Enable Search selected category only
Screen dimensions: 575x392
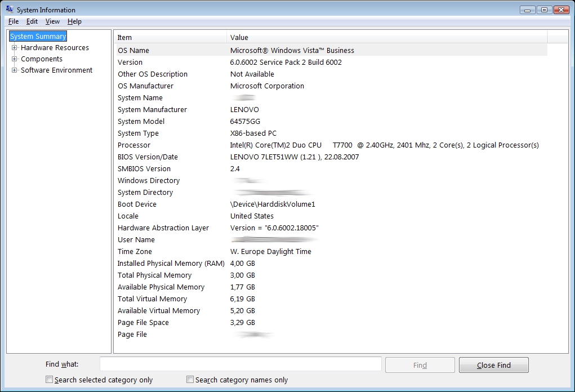tap(49, 380)
